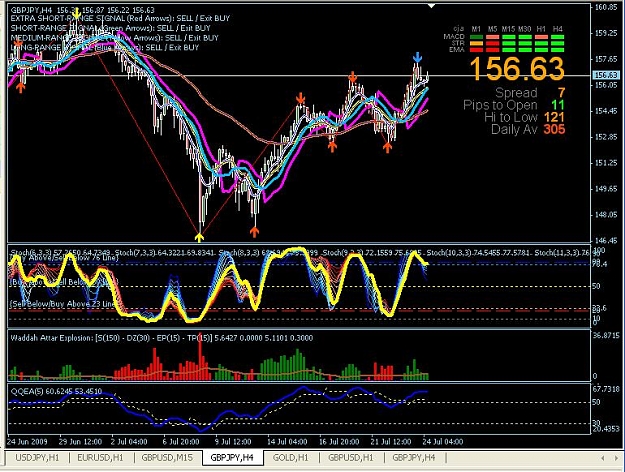Click the EMA M1 red cell
Screen dimensions: 625x472
click(477, 50)
